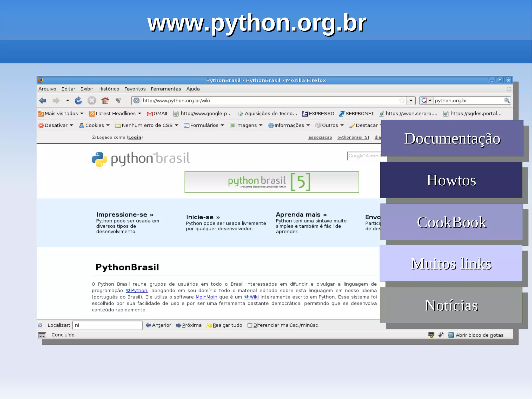Image resolution: width=532 pixels, height=399 pixels.
Task: Open the associacao link
Action: pyautogui.click(x=320, y=137)
